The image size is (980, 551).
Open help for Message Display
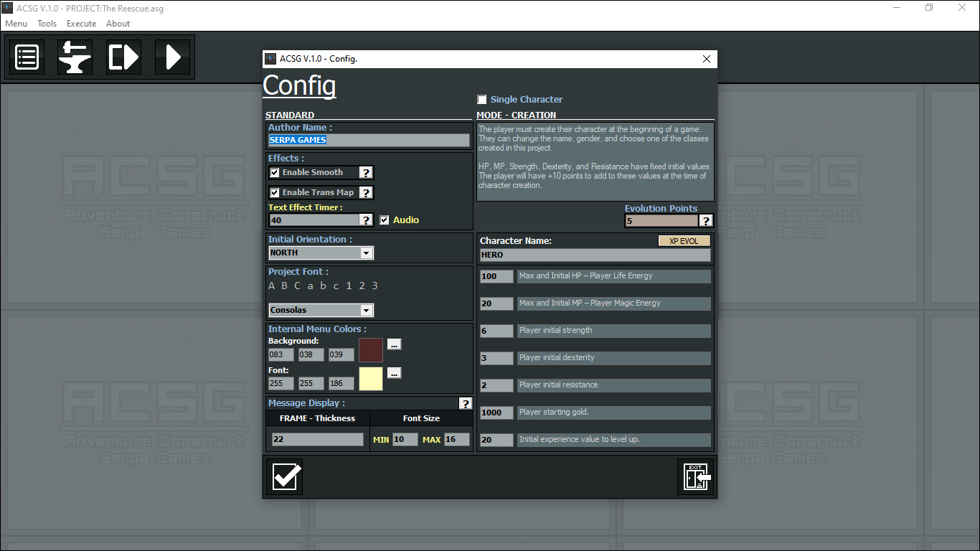466,403
